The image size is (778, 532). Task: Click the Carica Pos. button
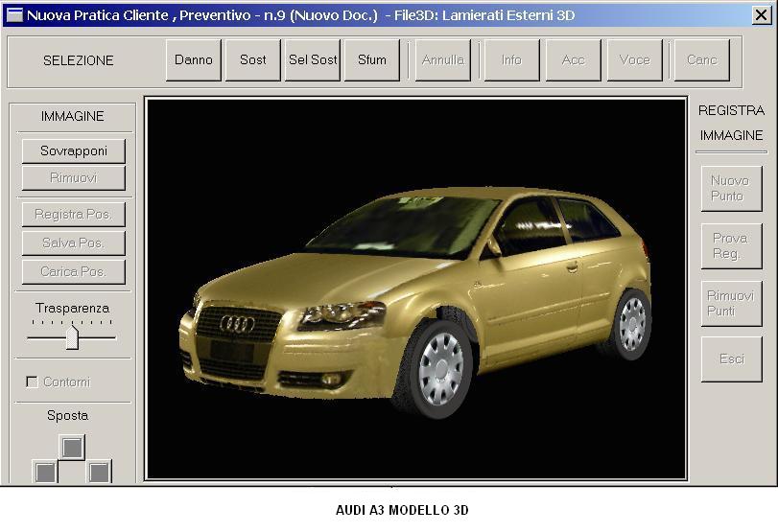pyautogui.click(x=74, y=271)
